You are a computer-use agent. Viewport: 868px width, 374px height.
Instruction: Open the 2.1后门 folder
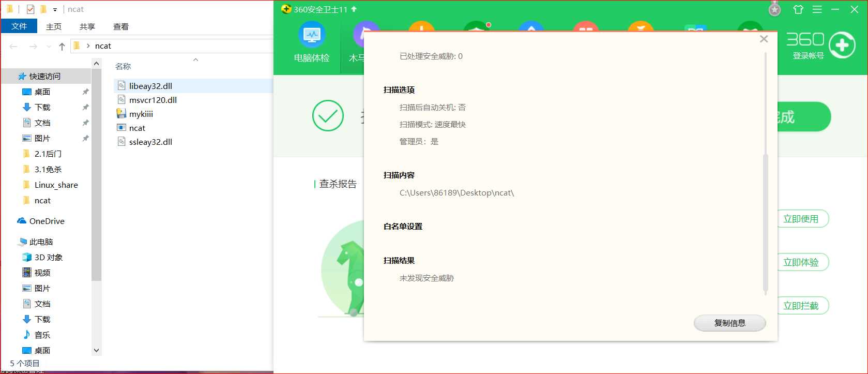[48, 154]
